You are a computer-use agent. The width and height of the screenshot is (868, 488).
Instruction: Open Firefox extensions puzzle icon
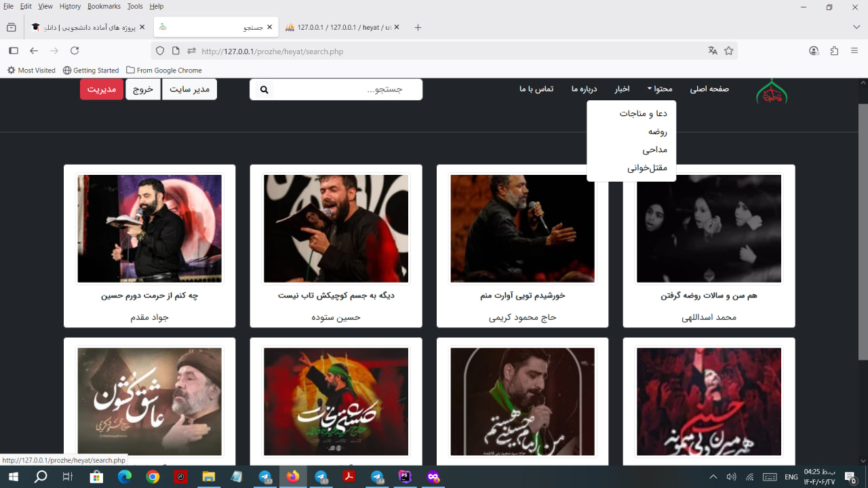(x=834, y=51)
